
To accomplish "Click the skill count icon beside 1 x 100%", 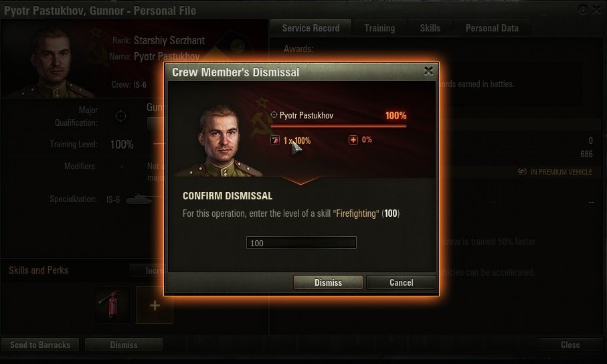I will (275, 140).
